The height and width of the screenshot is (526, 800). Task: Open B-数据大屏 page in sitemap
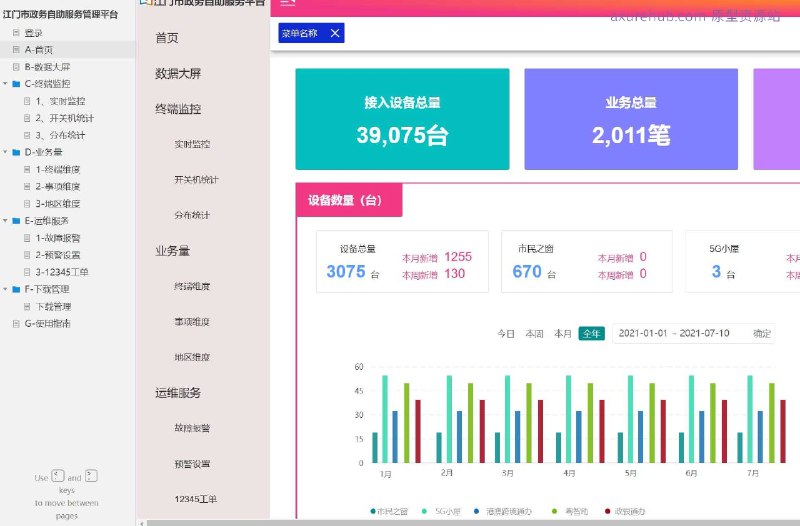click(47, 67)
